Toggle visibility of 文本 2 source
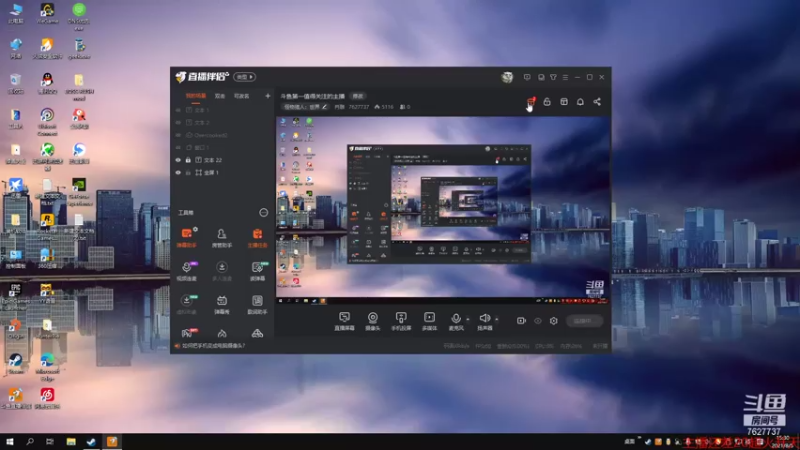This screenshot has width=800, height=450. pyautogui.click(x=178, y=122)
